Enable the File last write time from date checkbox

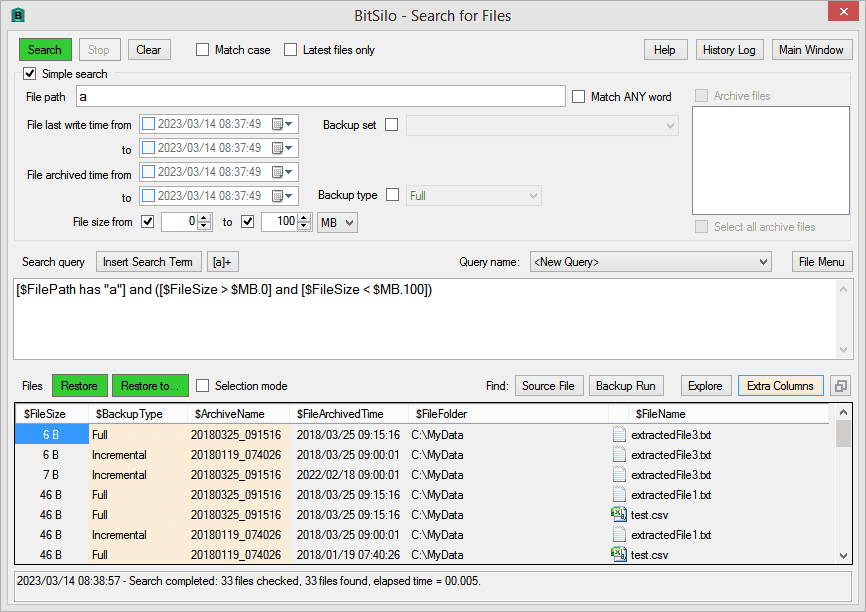coord(149,124)
